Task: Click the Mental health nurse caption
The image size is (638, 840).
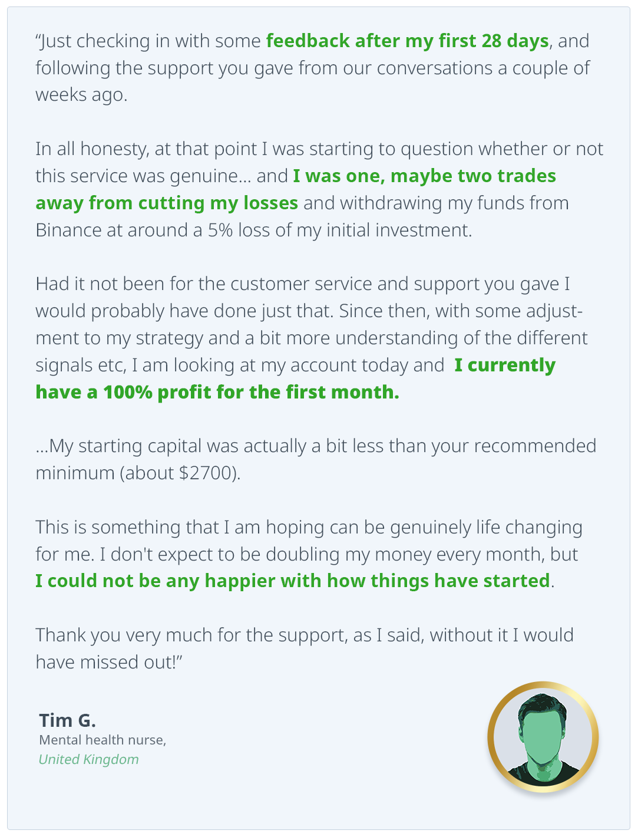Action: coord(103,740)
